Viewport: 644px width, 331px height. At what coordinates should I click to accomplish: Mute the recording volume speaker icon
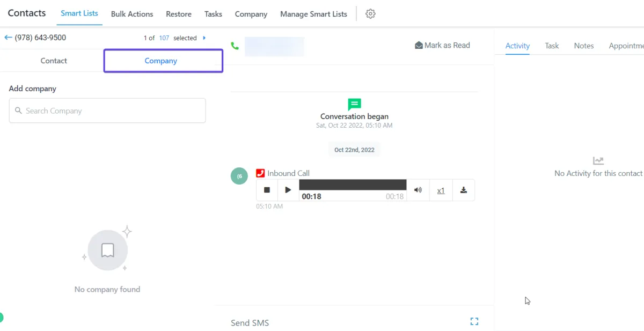click(418, 190)
